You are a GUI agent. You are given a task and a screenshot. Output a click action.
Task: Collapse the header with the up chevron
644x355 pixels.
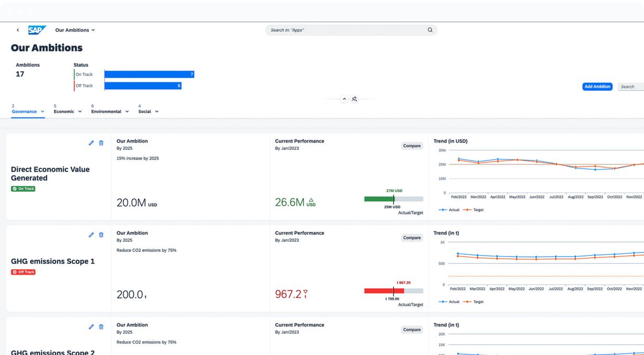[344, 99]
